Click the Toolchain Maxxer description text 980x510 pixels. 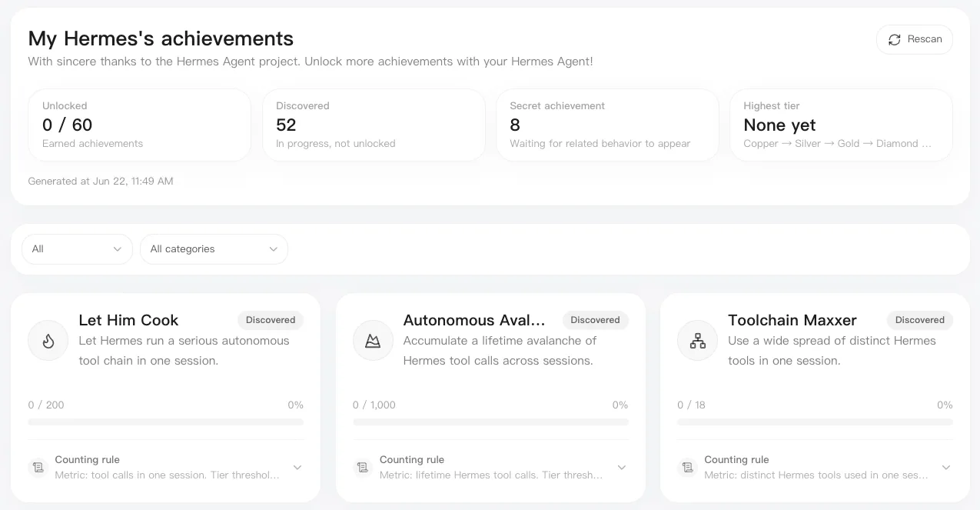[832, 351]
